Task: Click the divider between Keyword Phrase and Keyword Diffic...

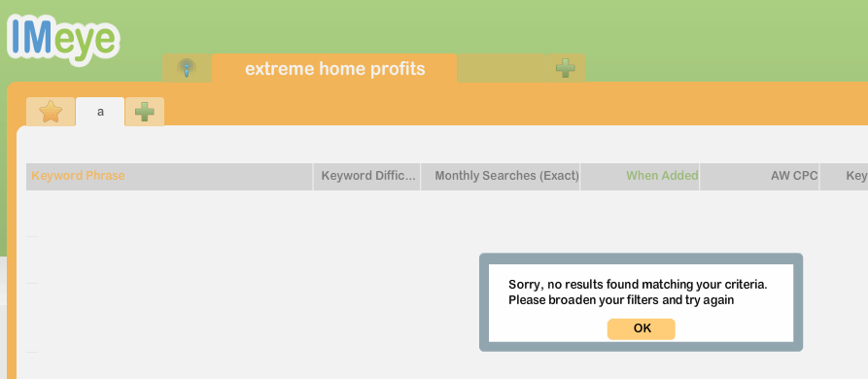Action: [313, 177]
